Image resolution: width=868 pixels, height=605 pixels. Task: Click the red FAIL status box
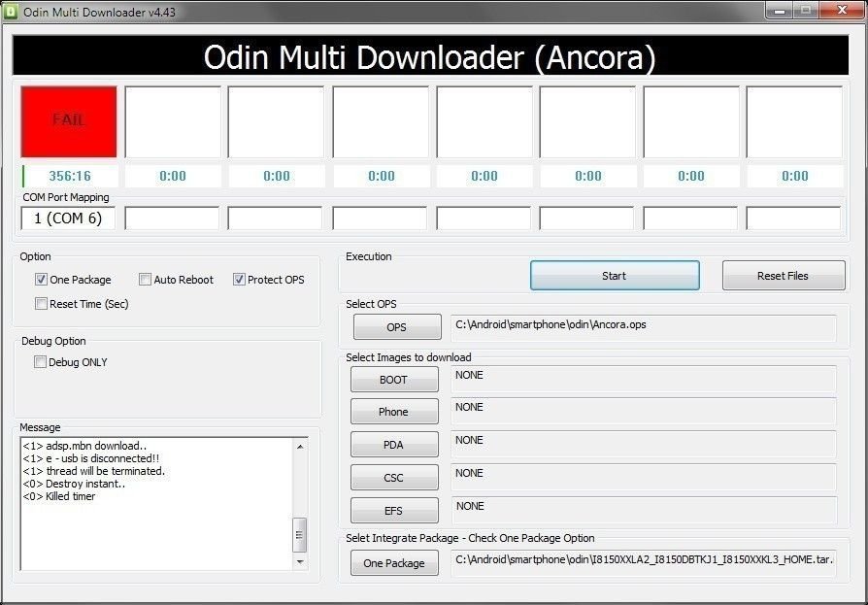tap(69, 121)
